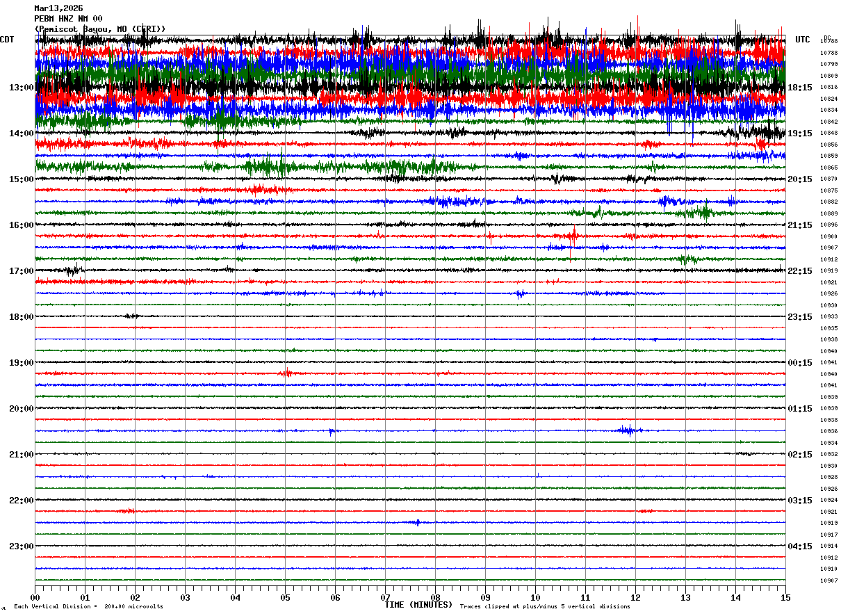This screenshot has height=616, width=841.
Task: Click the DC offset value 10900
Action: click(x=828, y=237)
